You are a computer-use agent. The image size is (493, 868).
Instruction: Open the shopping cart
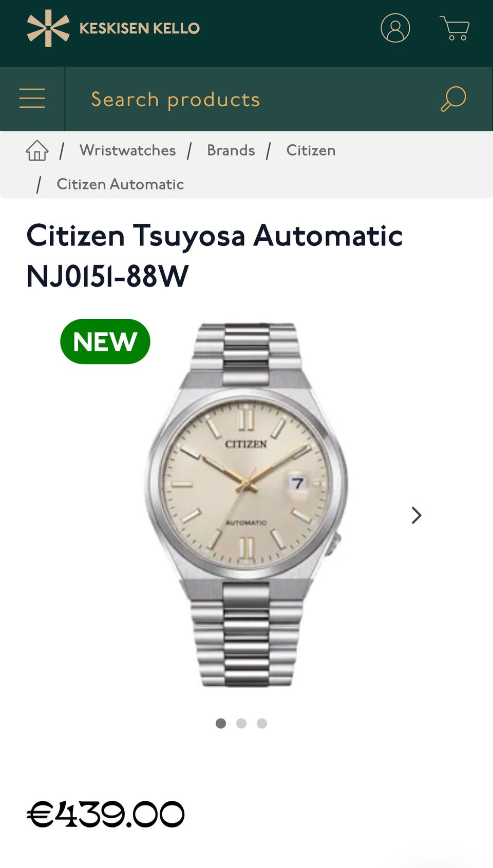[454, 28]
